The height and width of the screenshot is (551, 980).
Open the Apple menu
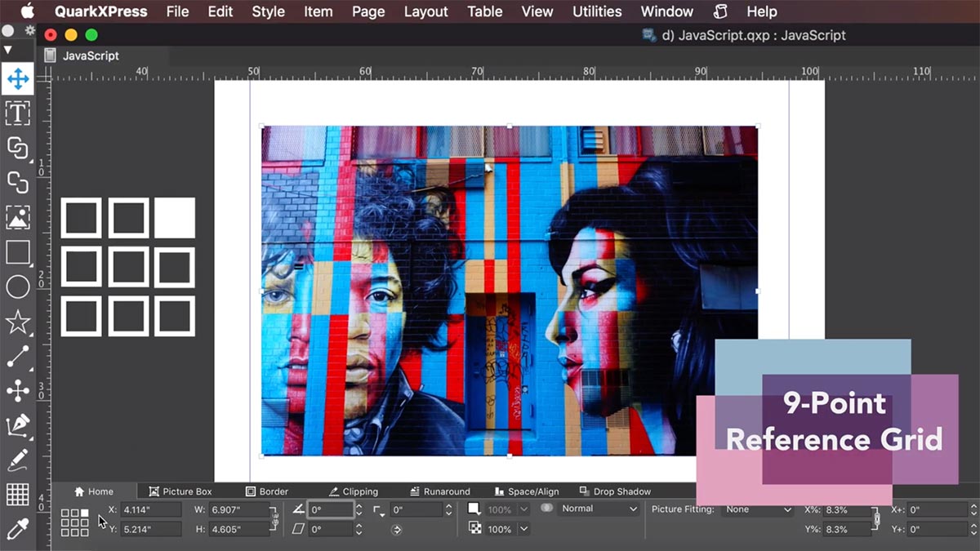[x=27, y=11]
